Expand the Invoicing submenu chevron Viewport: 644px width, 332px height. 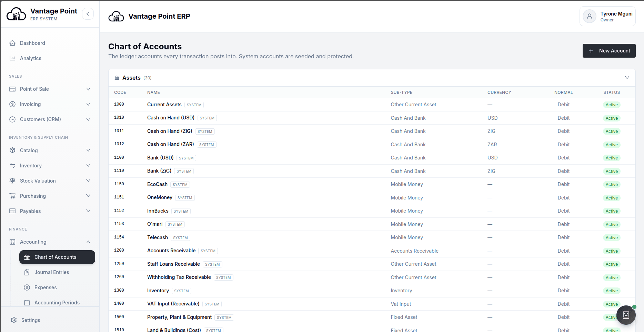pyautogui.click(x=88, y=104)
